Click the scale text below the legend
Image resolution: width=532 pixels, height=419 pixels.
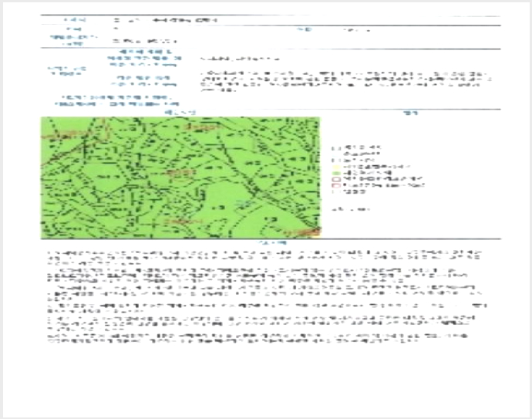click(351, 209)
